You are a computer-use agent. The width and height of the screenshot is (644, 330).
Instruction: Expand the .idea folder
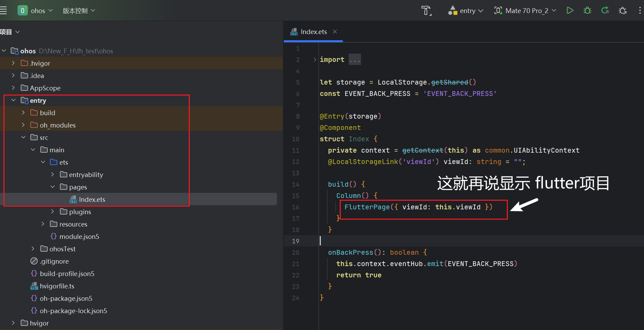coord(13,76)
